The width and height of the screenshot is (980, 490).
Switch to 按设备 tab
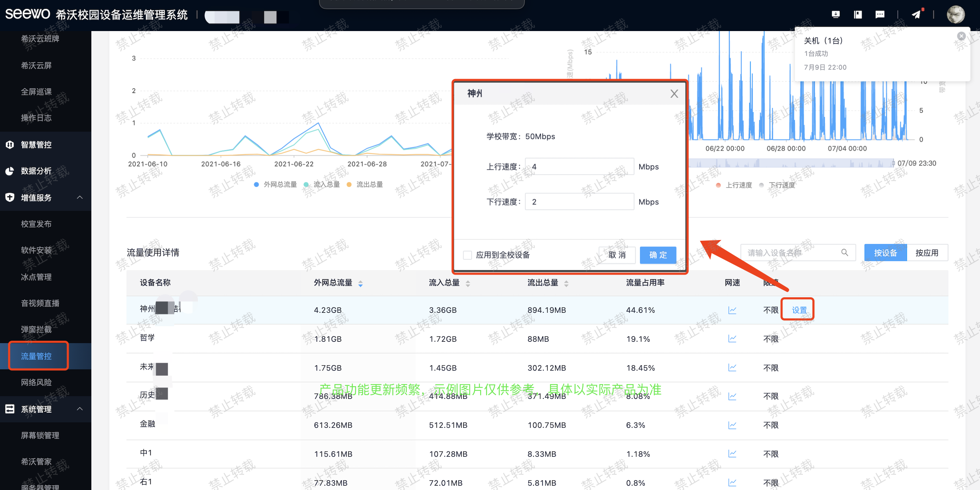tap(885, 252)
